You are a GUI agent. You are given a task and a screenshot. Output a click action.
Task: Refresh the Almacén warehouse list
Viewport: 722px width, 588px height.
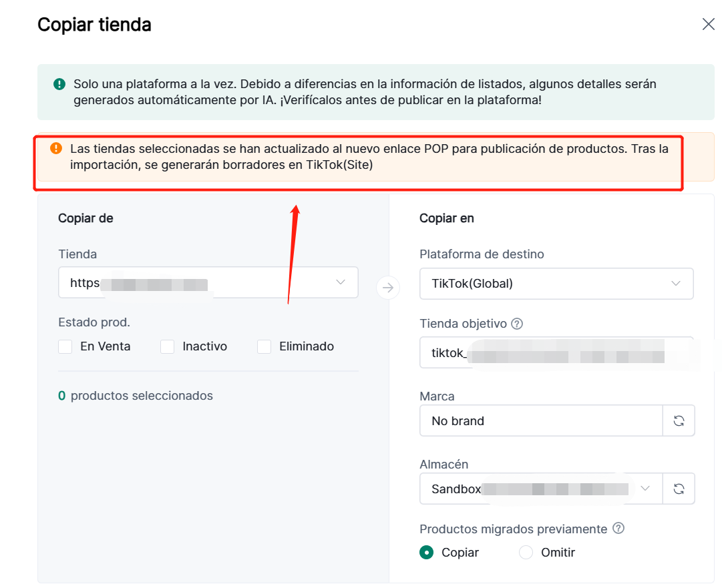(x=679, y=489)
